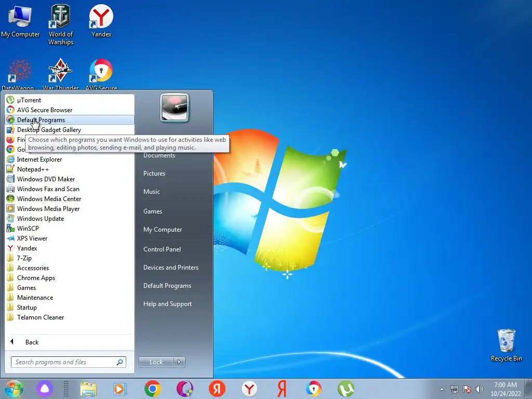532x399 pixels.
Task: Open Windows Update
Action: (70, 218)
